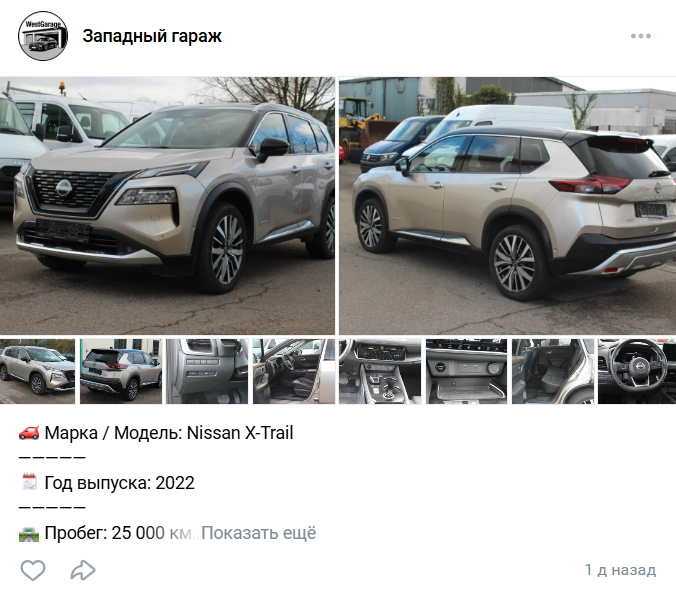Open the center console gear shifter thumbnail

click(380, 371)
